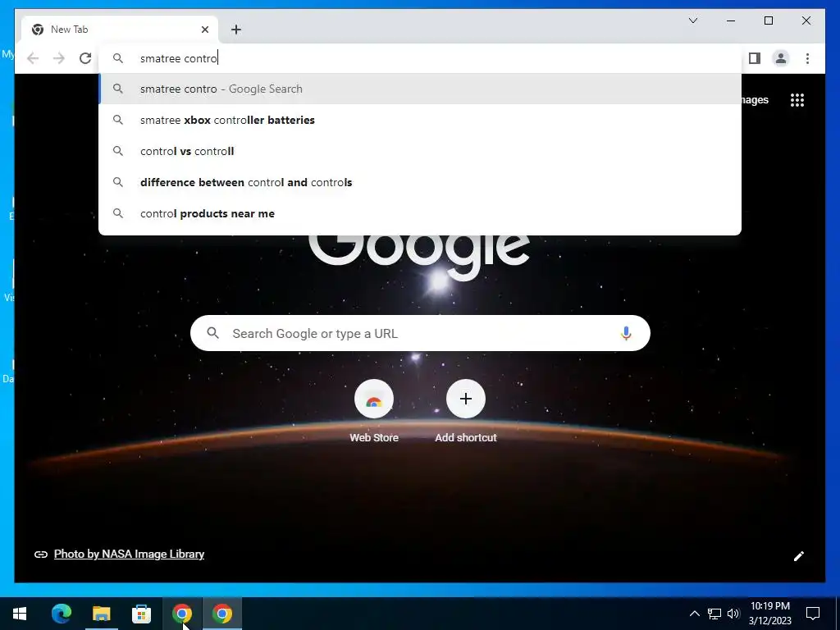This screenshot has width=840, height=630.
Task: Open a new tab with the plus button
Action: click(x=236, y=30)
